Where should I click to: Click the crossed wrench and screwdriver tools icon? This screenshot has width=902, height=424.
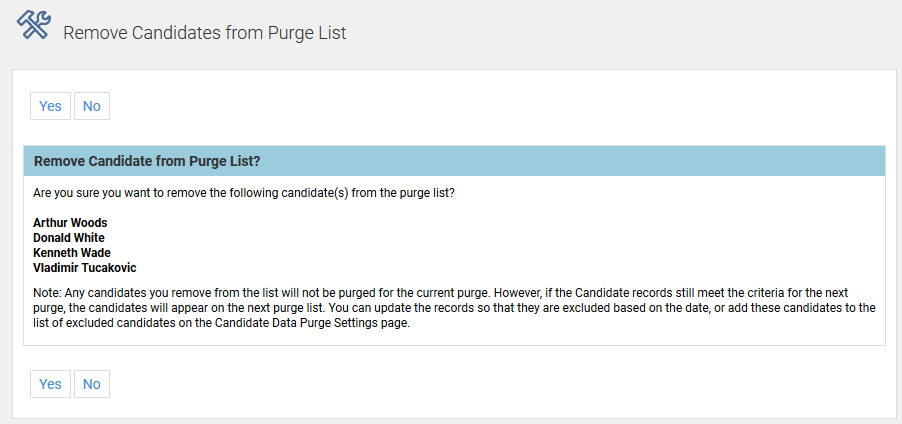tap(33, 24)
